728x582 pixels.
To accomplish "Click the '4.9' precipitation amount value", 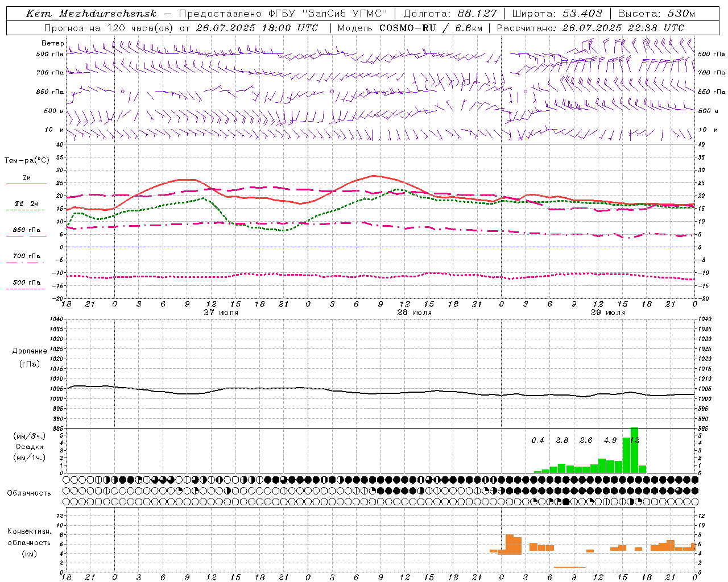I will coord(610,440).
